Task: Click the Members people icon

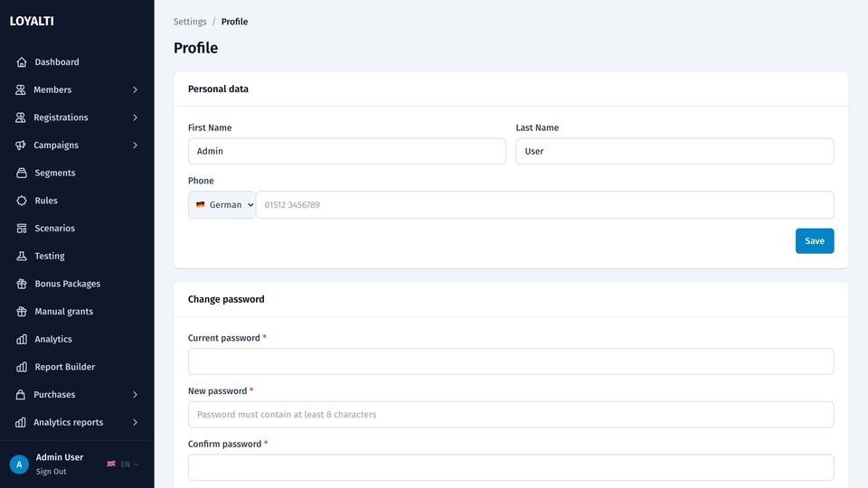Action: [21, 89]
